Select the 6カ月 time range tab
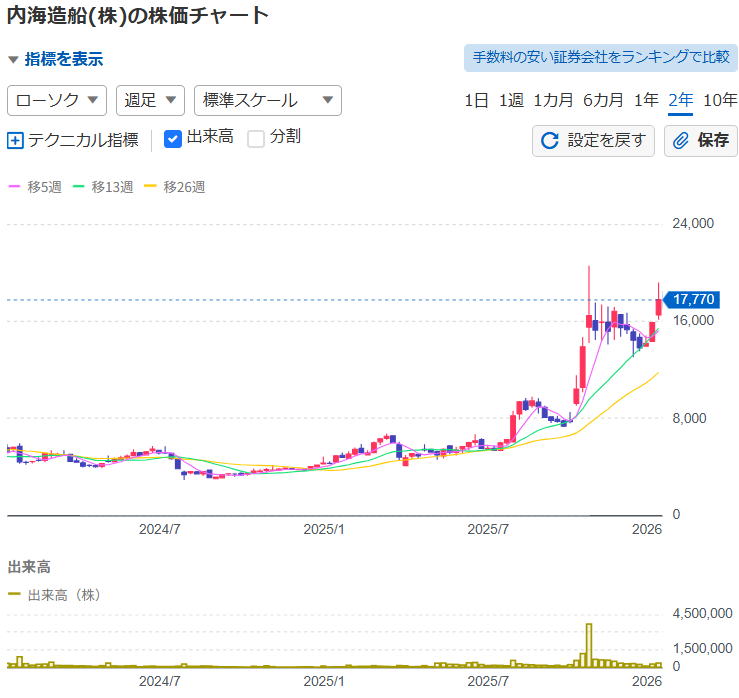739x698 pixels. [x=603, y=100]
